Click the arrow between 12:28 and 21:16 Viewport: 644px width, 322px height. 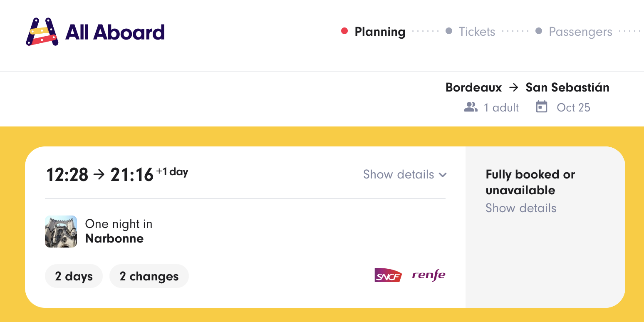pyautogui.click(x=99, y=175)
